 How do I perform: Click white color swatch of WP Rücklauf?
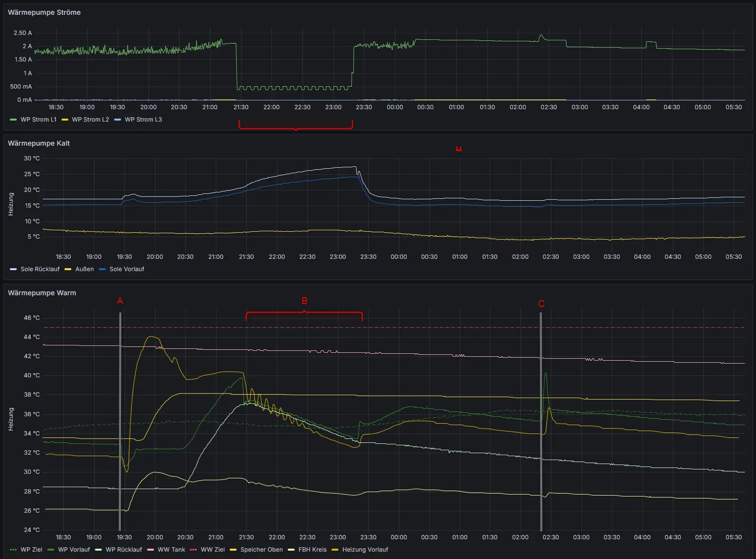coord(98,550)
